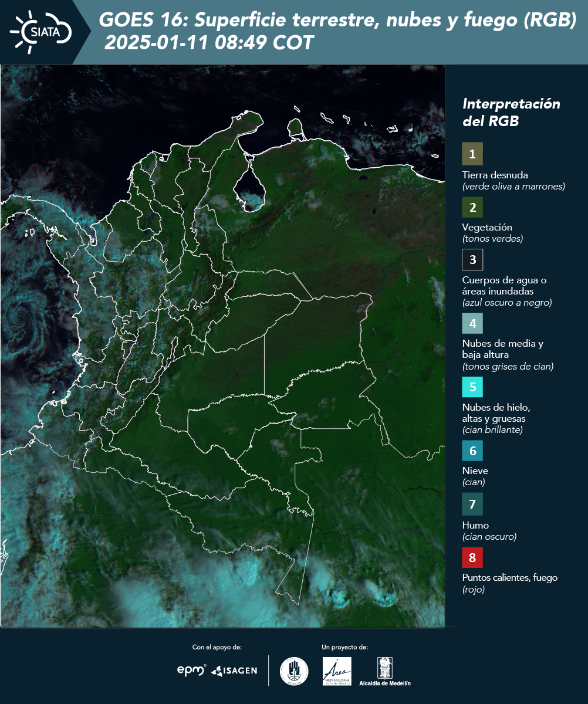Click '(azul oscuro a negro)' description
The width and height of the screenshot is (588, 704).
pos(507,303)
